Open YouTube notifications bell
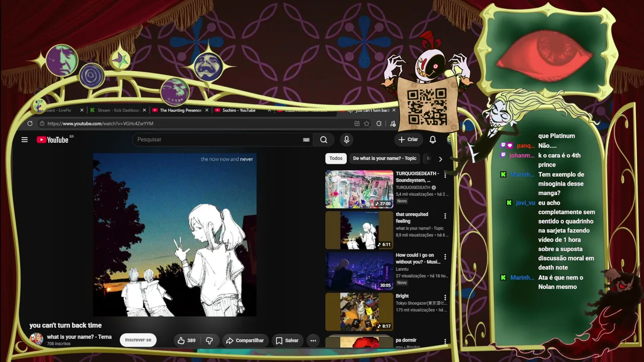 [433, 140]
